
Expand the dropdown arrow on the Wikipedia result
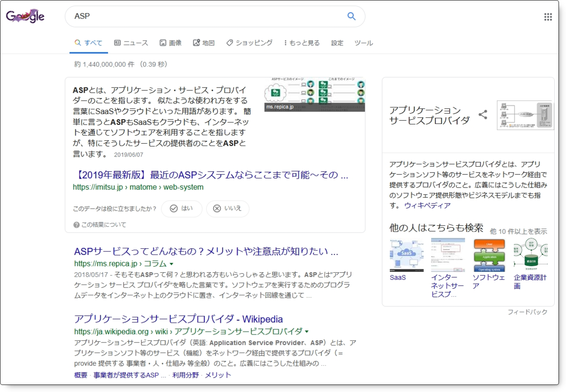point(306,331)
